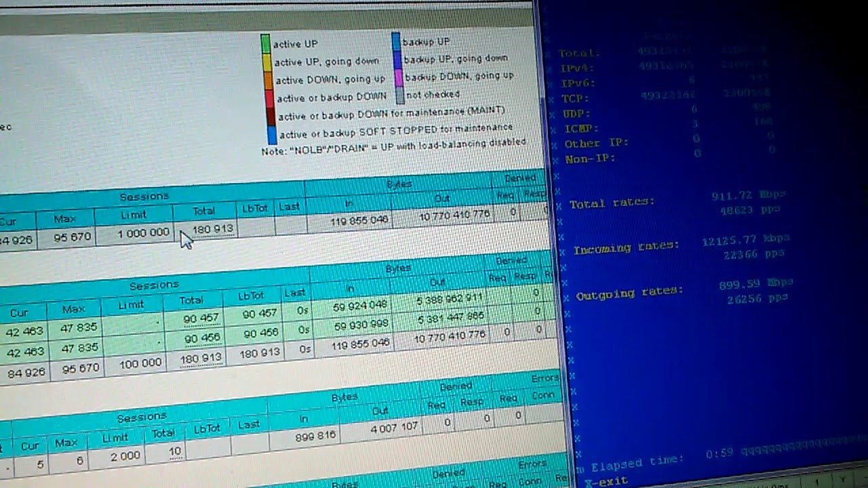Click the '12125.77 kbps' incoming value
The height and width of the screenshot is (488, 868).
tap(746, 239)
